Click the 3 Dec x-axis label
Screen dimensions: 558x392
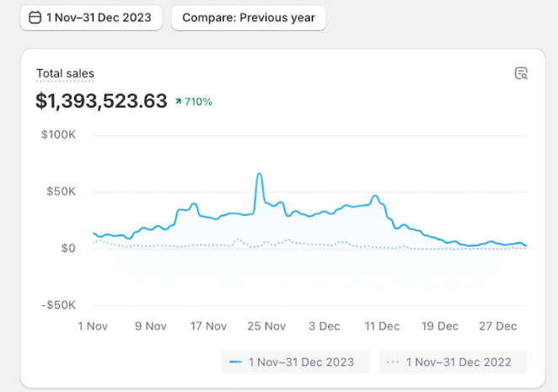coord(325,326)
